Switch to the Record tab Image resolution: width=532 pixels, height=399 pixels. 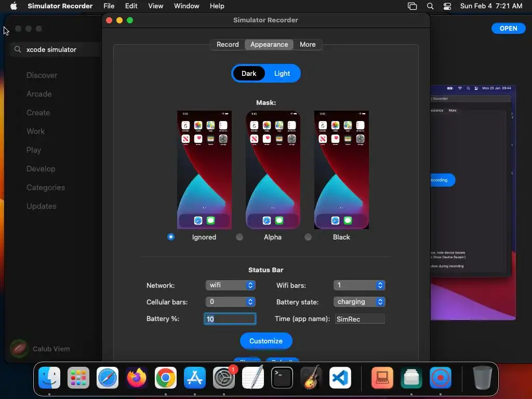[x=228, y=45]
